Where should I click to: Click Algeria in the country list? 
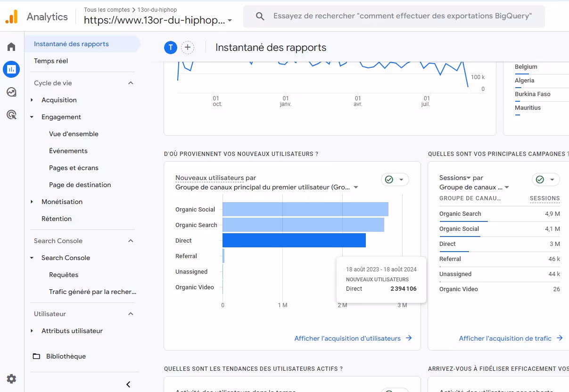point(524,80)
